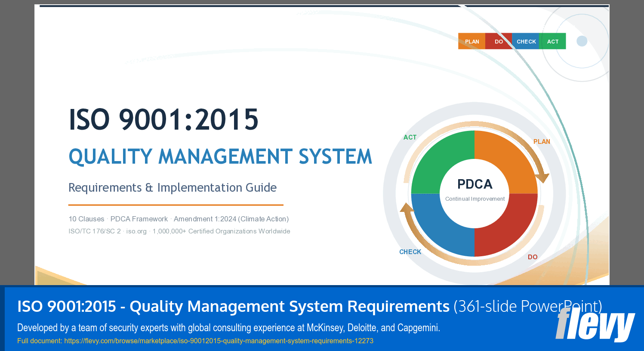Click the arrowhead pointing down near PLAN
The image size is (644, 351).
(x=542, y=177)
